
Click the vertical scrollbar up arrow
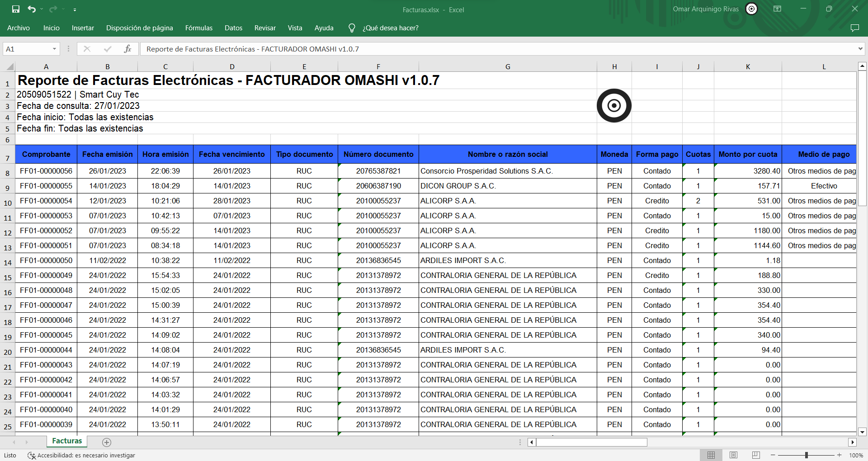(x=862, y=66)
